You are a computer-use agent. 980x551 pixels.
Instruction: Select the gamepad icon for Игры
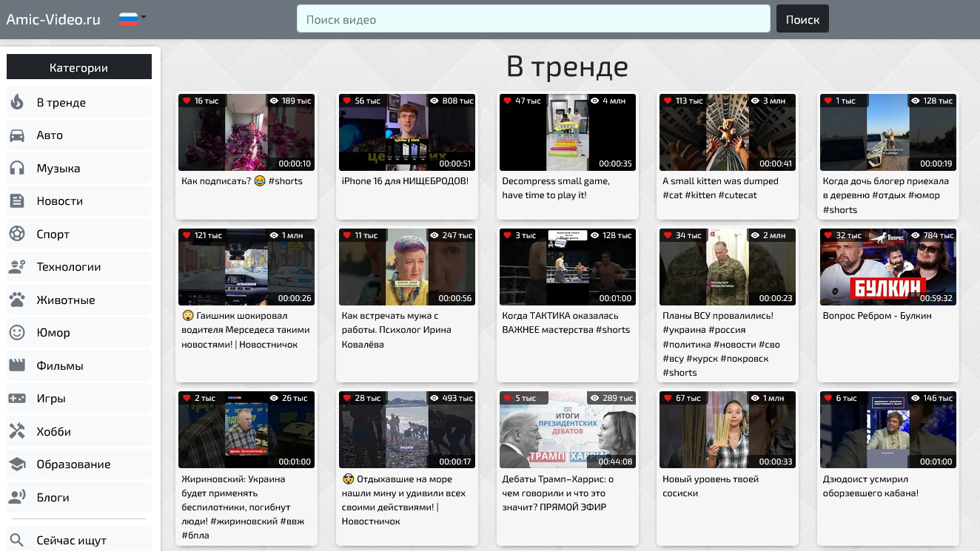pos(17,399)
